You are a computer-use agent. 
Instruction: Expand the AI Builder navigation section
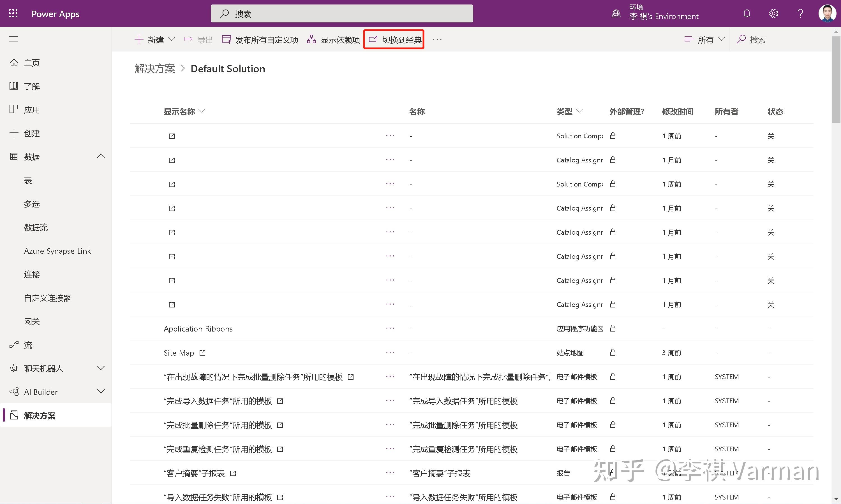(x=101, y=392)
